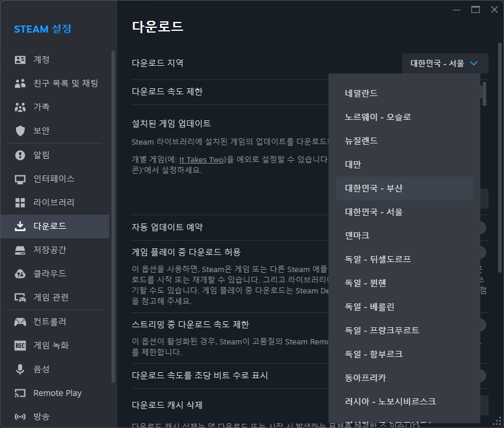
Task: Click the 게임 관련 overlay icon
Action: (20, 298)
